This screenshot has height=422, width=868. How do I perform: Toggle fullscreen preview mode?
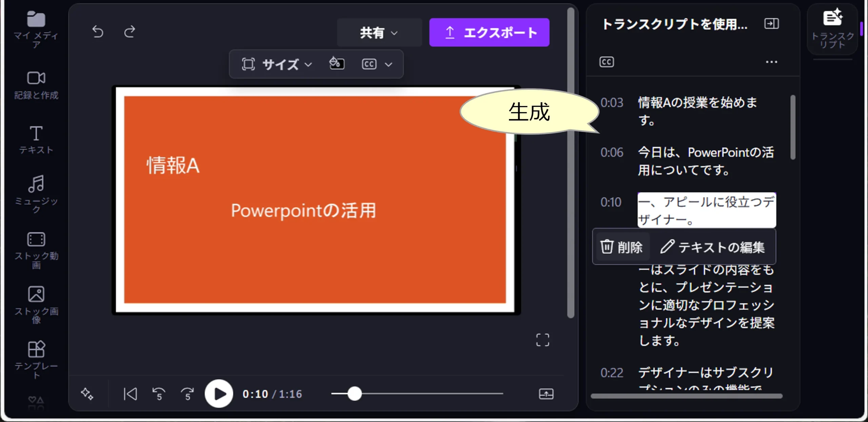point(542,340)
